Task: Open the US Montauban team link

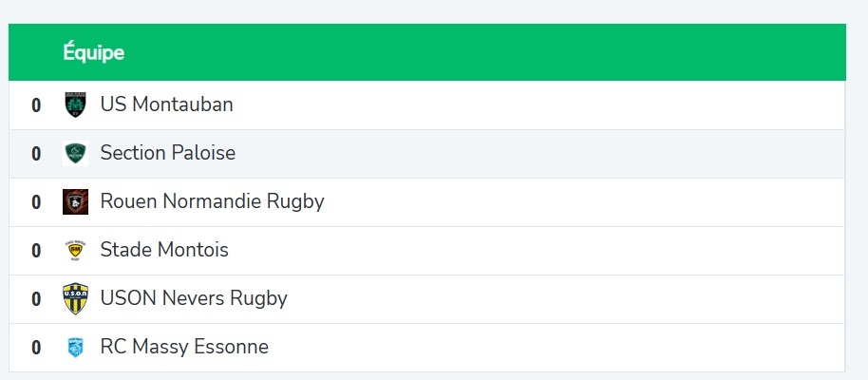Action: tap(166, 104)
